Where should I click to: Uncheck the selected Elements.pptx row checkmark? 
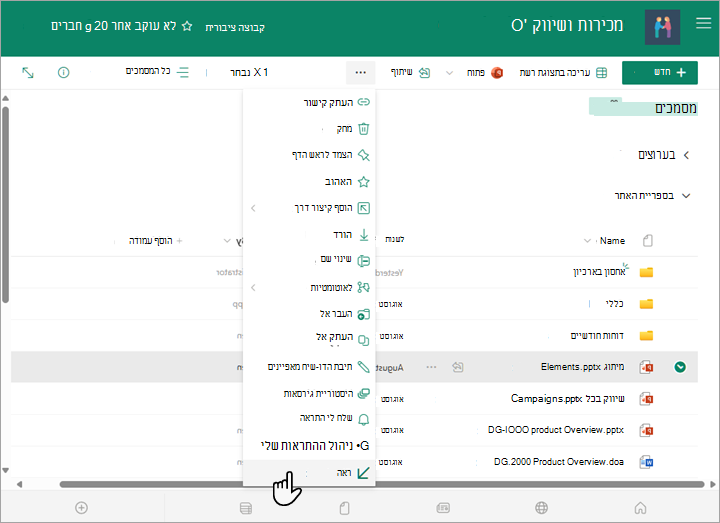tap(680, 367)
